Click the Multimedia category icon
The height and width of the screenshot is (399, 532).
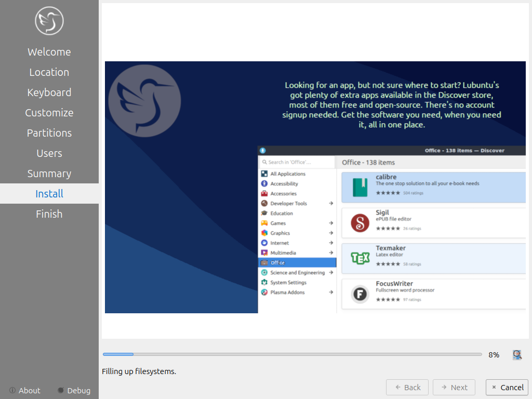pos(264,253)
